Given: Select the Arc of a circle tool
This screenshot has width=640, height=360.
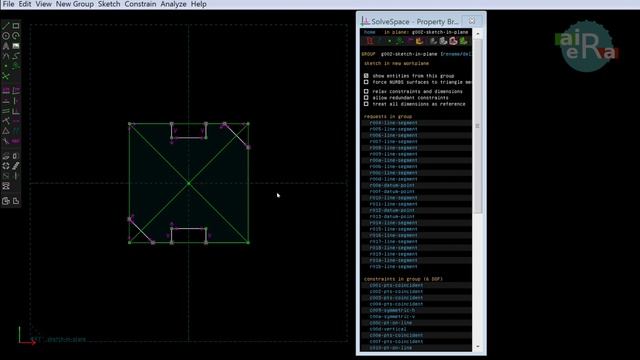Looking at the screenshot, I should 16,36.
